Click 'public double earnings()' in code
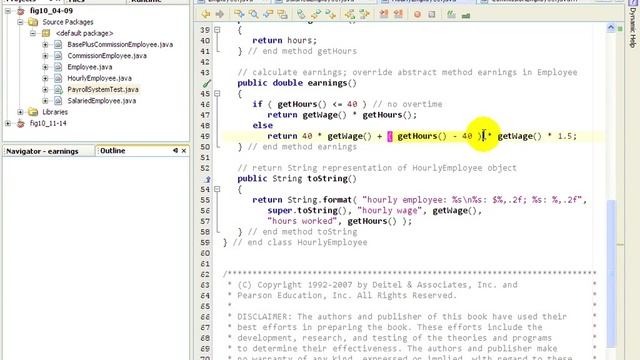Image resolution: width=640 pixels, height=360 pixels. click(x=297, y=83)
